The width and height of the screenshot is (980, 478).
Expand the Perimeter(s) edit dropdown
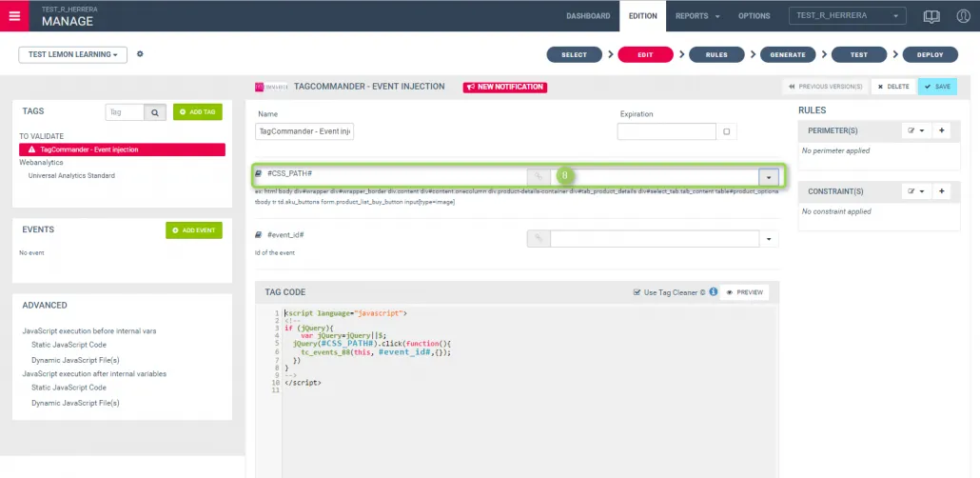[915, 129]
